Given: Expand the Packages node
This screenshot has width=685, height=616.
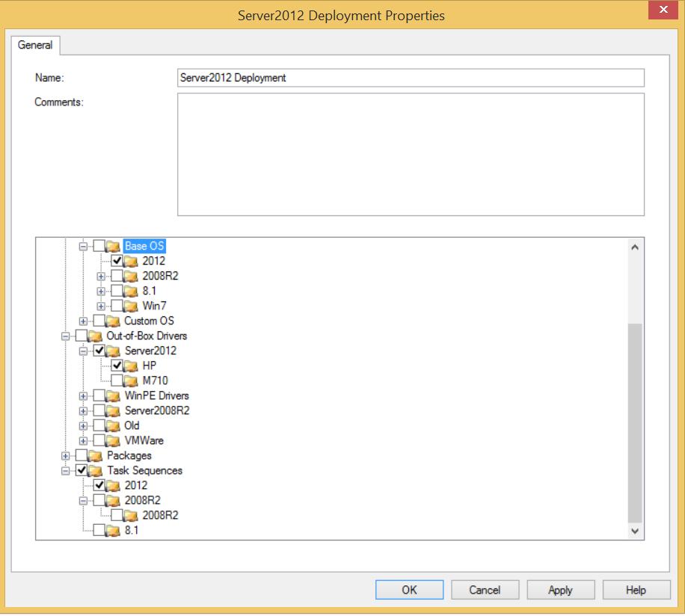Looking at the screenshot, I should click(66, 456).
